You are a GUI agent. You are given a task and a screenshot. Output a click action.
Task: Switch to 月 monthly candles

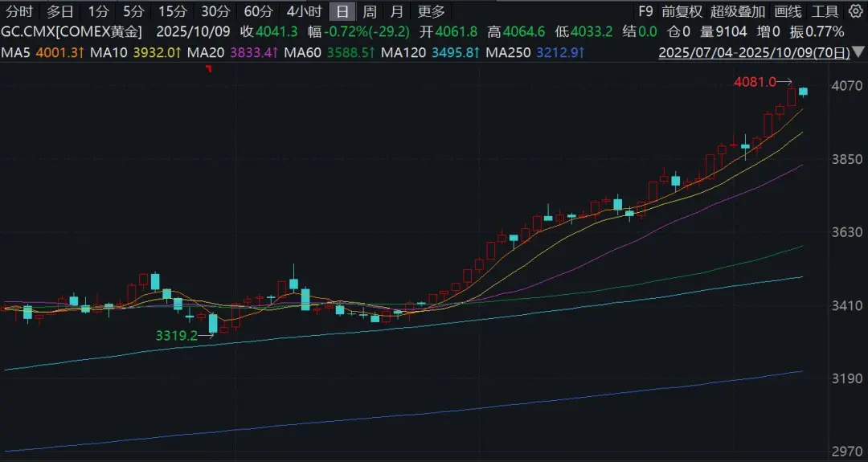[396, 11]
